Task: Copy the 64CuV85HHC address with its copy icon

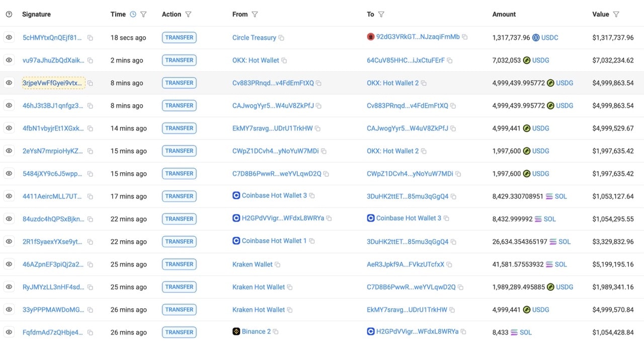Action: pos(450,60)
